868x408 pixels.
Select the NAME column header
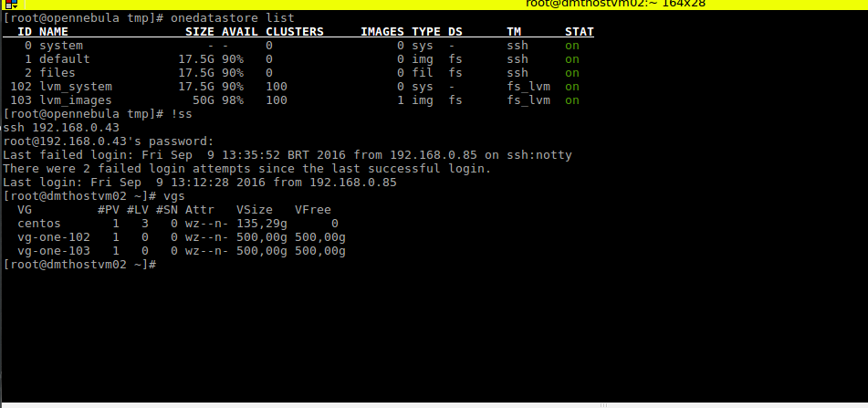54,32
